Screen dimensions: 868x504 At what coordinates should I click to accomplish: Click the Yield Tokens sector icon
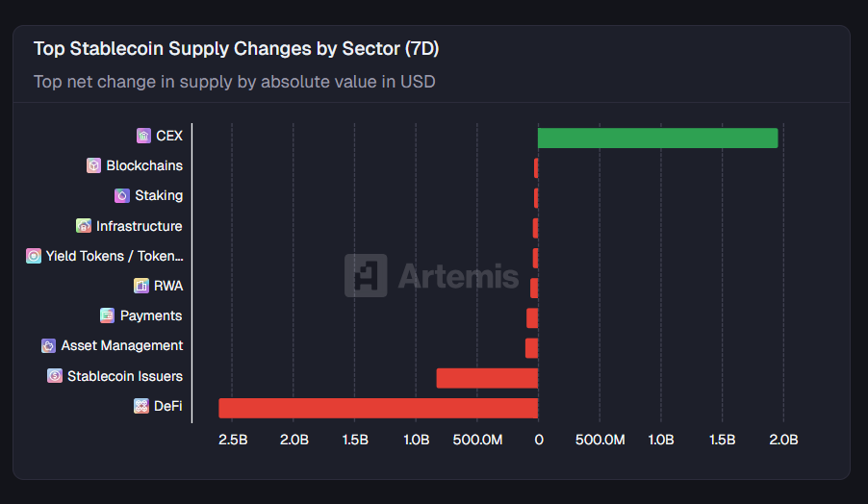34,256
